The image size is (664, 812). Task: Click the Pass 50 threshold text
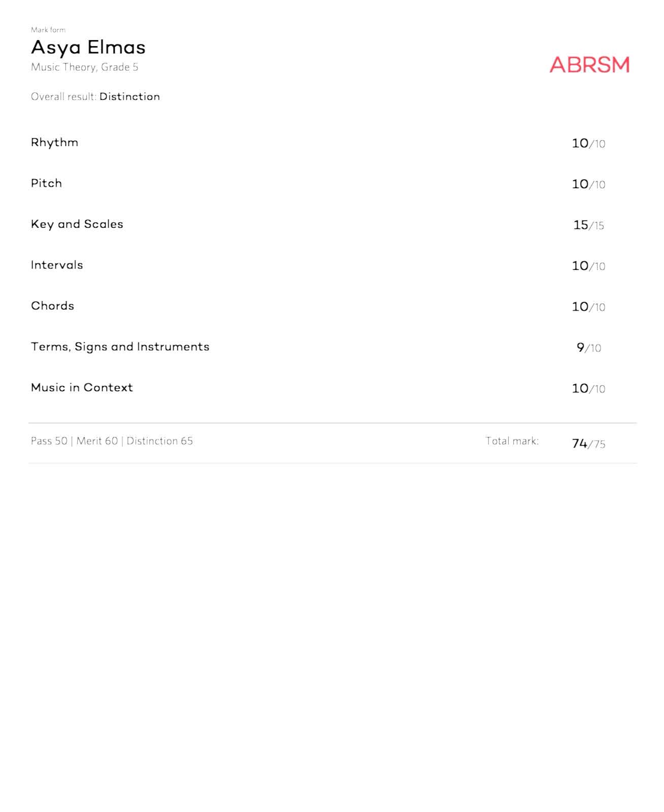tap(49, 441)
